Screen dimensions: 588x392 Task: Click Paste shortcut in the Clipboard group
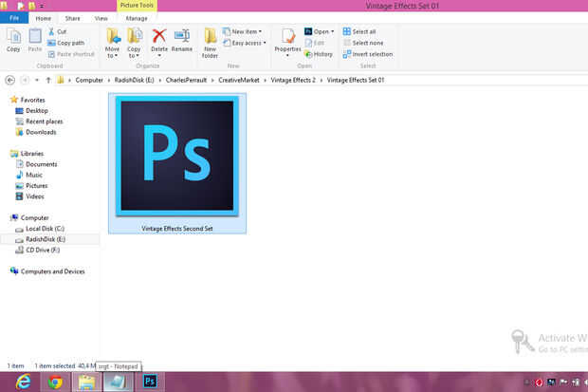(71, 54)
